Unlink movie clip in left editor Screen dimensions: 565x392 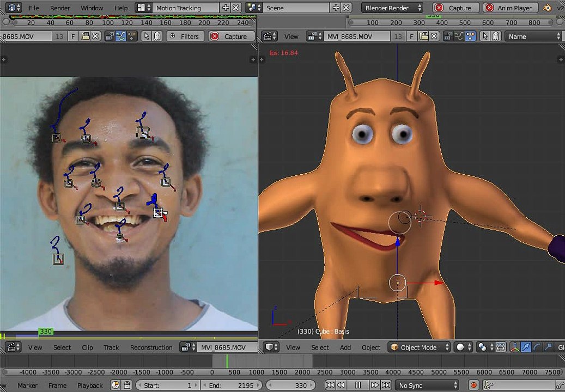click(95, 36)
